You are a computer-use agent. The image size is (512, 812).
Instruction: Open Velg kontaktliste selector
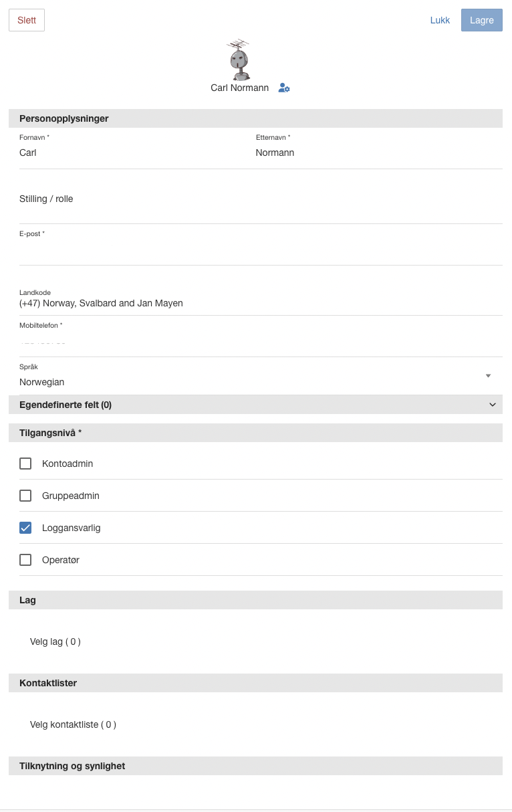[73, 724]
